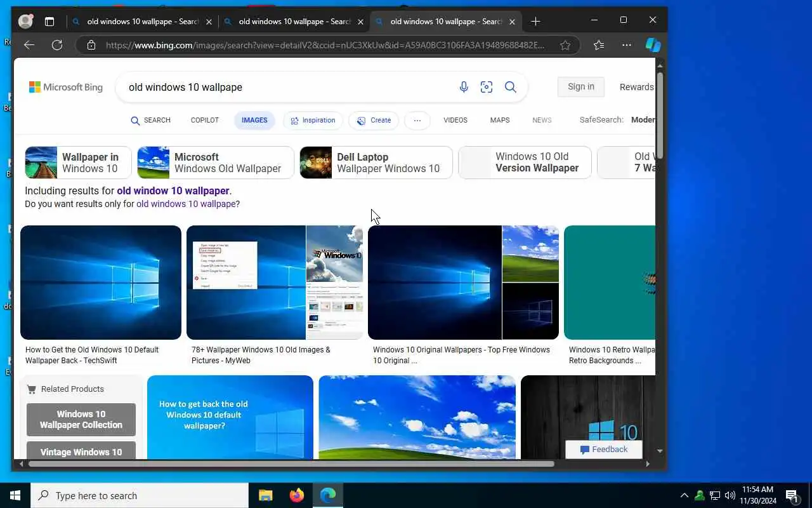
Task: Open the Inspiration tab
Action: pos(313,120)
